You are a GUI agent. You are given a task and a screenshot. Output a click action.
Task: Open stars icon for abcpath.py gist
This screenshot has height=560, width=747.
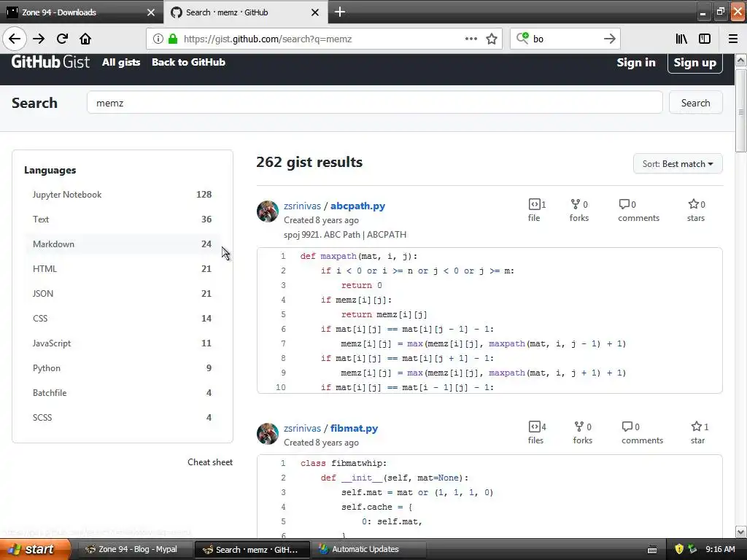point(694,204)
